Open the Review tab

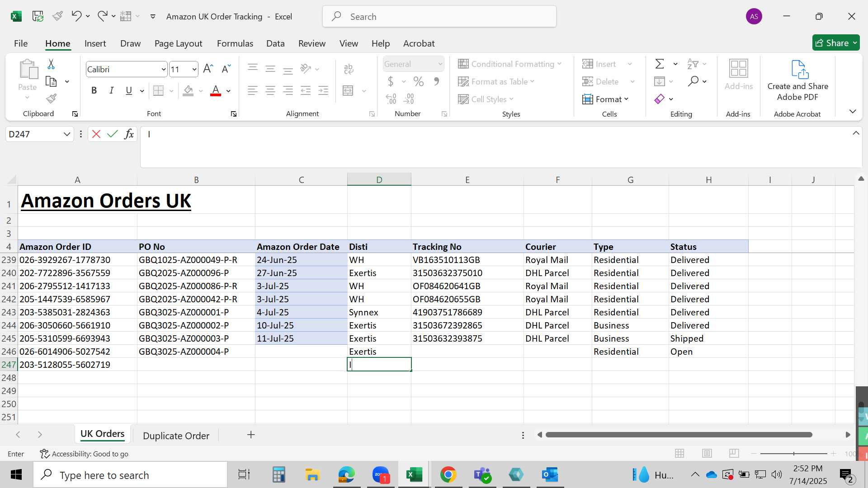[x=312, y=43]
